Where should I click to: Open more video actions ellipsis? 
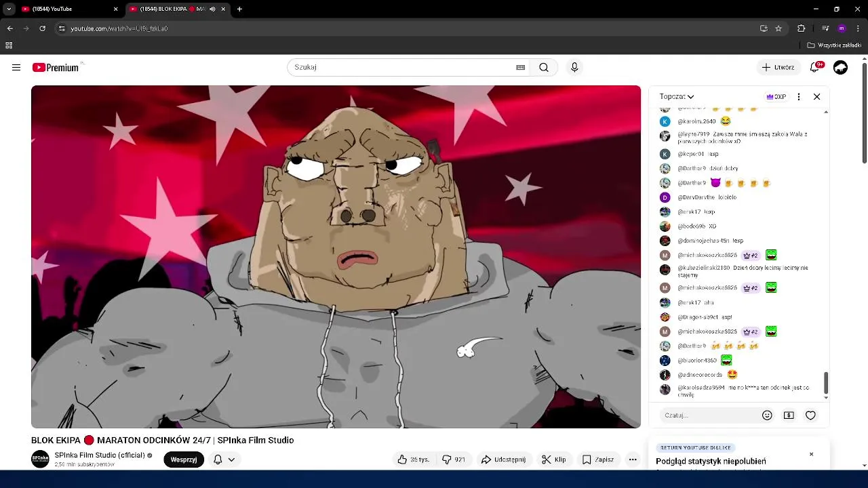pos(633,460)
